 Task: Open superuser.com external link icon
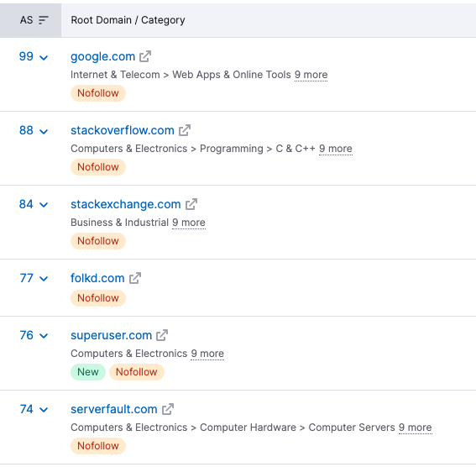tap(162, 335)
